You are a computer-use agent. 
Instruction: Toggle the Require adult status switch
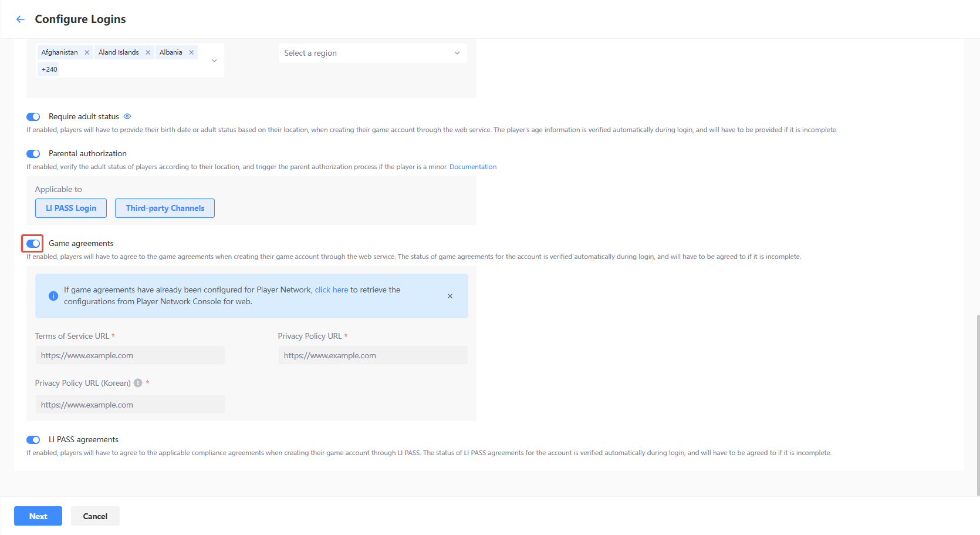coord(33,117)
